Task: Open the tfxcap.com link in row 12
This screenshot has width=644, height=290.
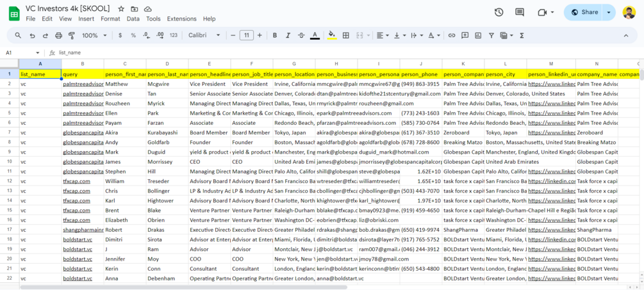Action: 76,181
